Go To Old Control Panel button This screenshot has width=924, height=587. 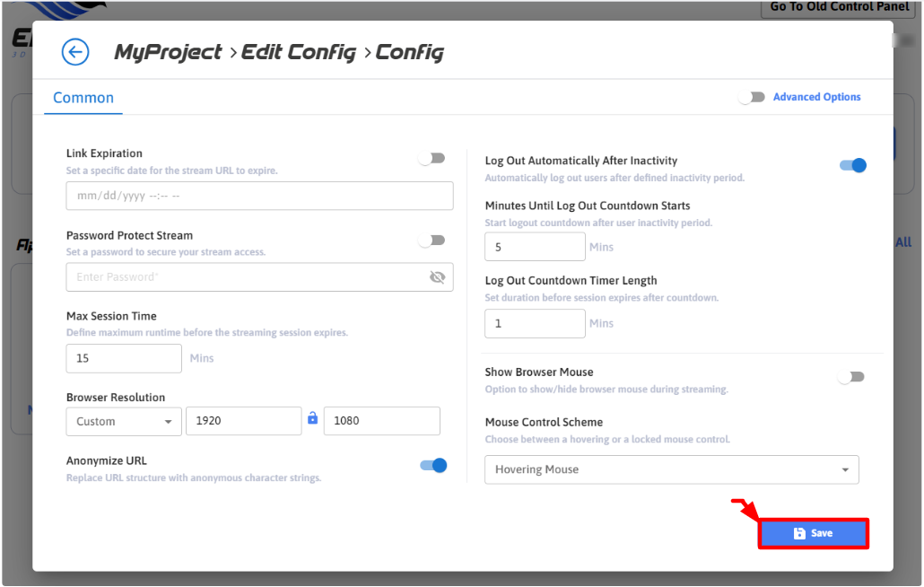click(x=840, y=8)
